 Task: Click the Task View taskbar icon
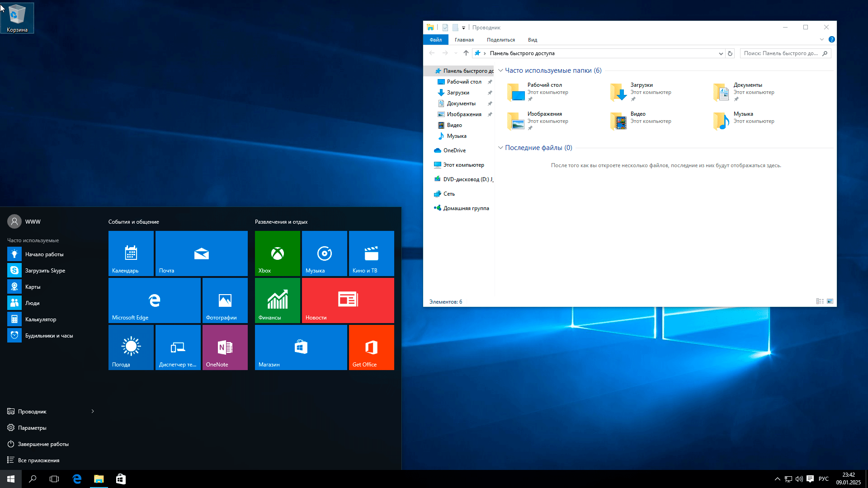[54, 479]
